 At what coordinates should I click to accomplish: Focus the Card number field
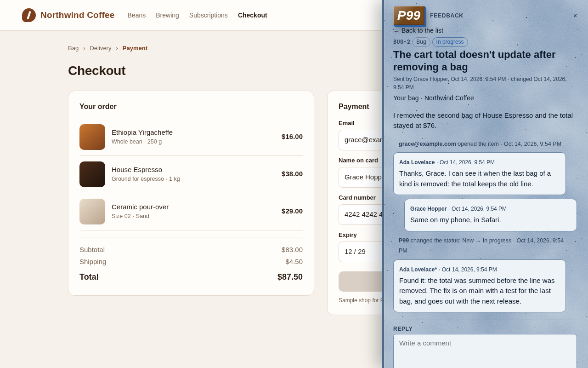point(361,214)
